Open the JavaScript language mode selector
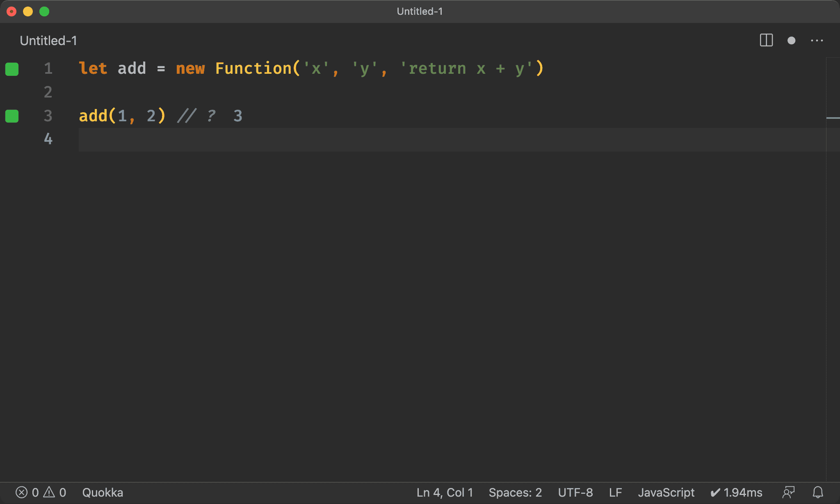Viewport: 840px width, 504px height. click(x=666, y=492)
